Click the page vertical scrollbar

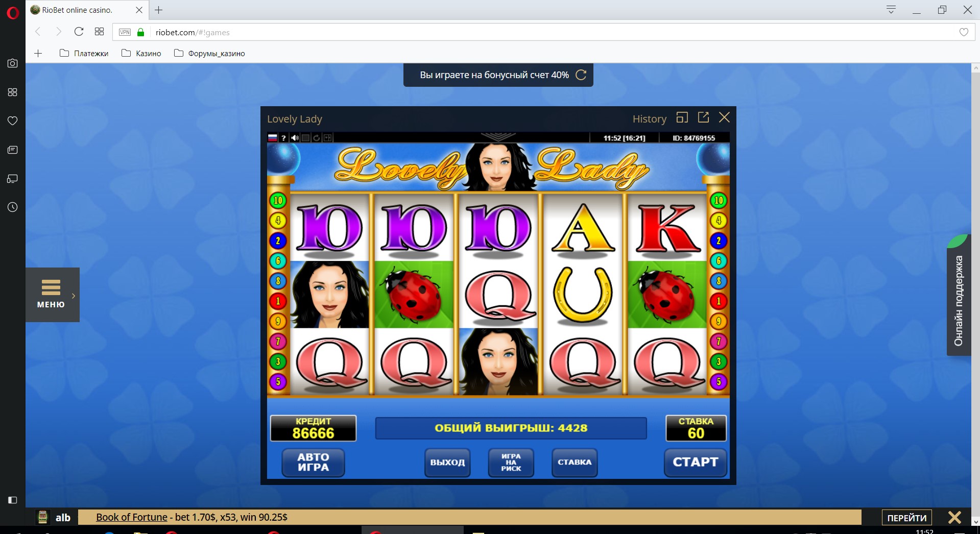coord(975,294)
